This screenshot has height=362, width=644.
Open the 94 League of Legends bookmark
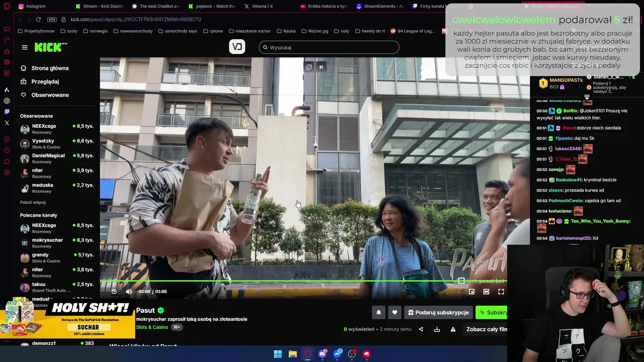[413, 31]
